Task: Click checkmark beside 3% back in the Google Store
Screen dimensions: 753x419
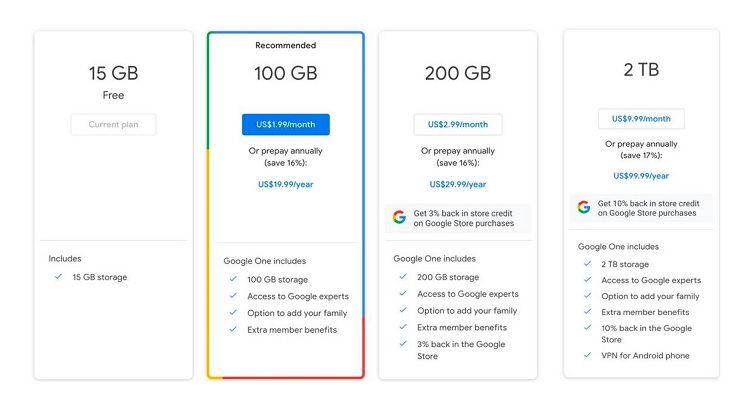Action: [x=403, y=344]
